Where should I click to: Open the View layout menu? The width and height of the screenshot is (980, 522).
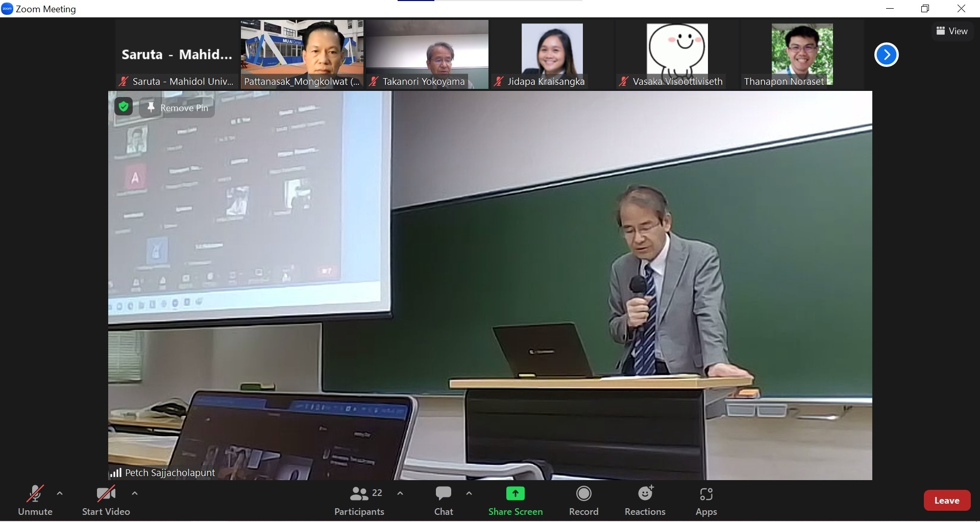[x=952, y=31]
